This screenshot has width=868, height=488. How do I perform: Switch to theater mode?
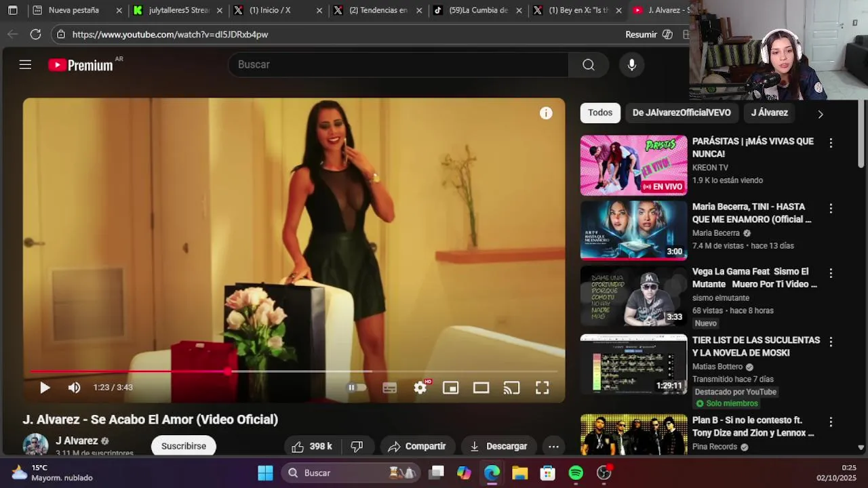[x=481, y=388]
